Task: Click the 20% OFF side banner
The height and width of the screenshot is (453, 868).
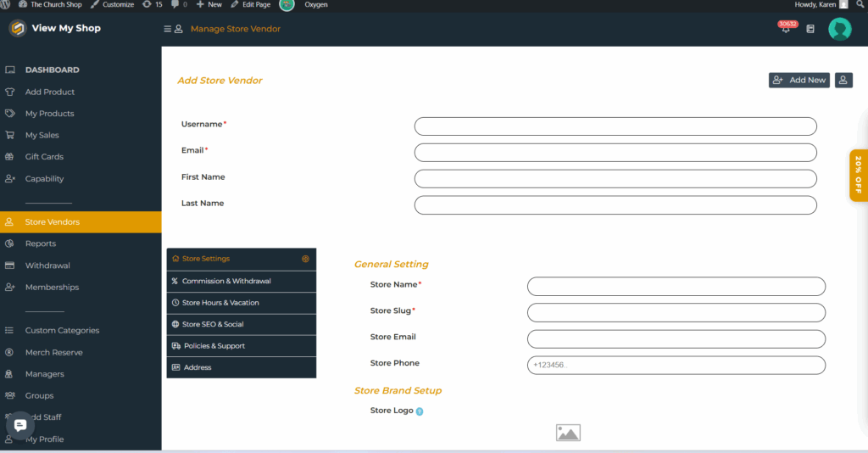Action: pos(858,176)
